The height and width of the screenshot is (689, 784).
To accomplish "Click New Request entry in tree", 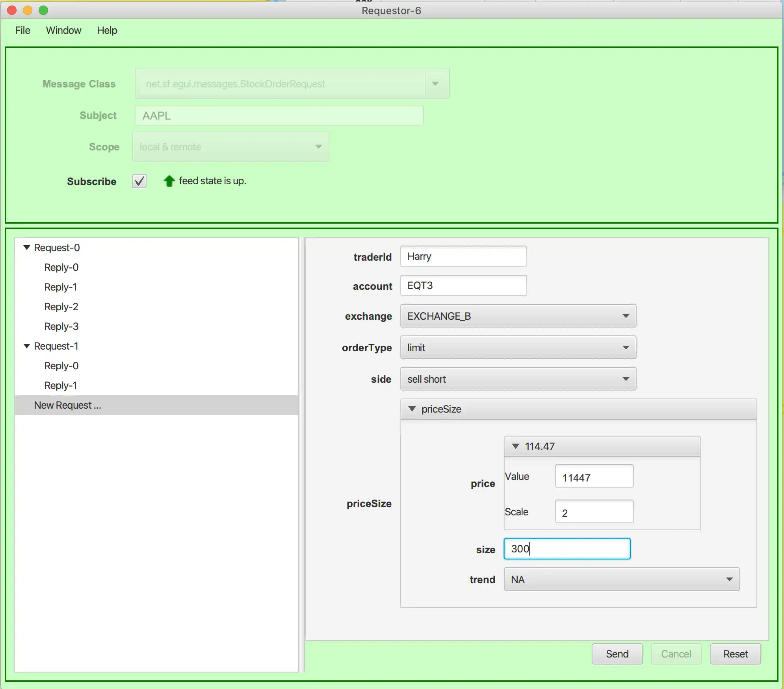I will pos(67,404).
